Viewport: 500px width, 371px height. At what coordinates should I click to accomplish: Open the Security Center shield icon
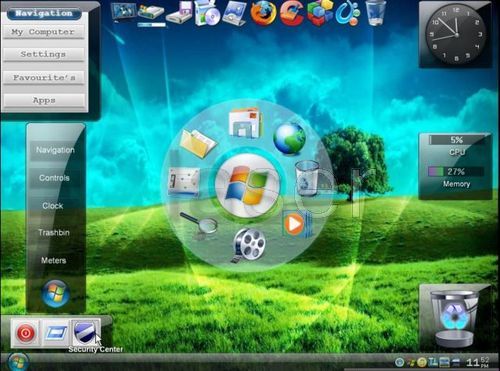point(85,332)
